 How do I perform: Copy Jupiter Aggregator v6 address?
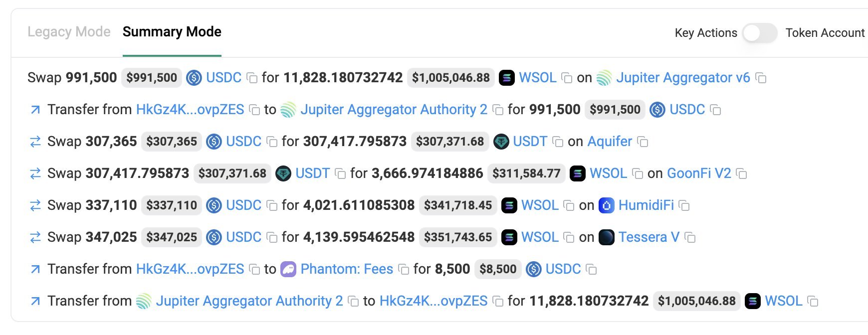coord(761,78)
